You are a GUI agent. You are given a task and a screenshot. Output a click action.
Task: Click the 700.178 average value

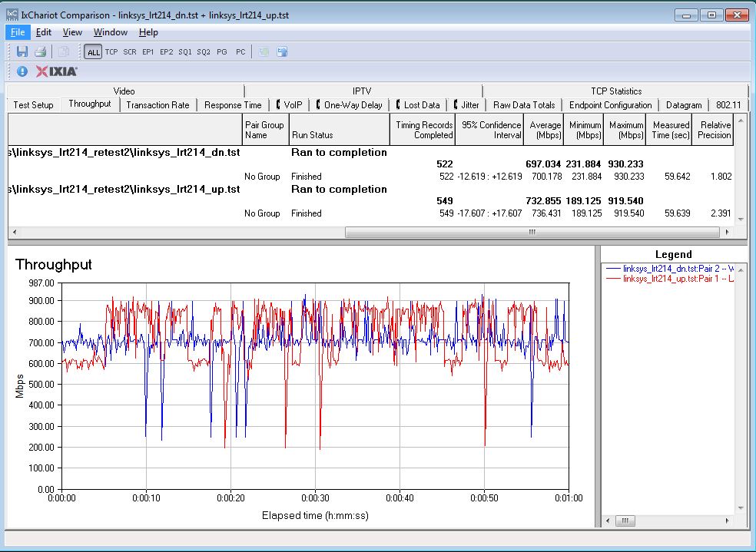pos(547,177)
